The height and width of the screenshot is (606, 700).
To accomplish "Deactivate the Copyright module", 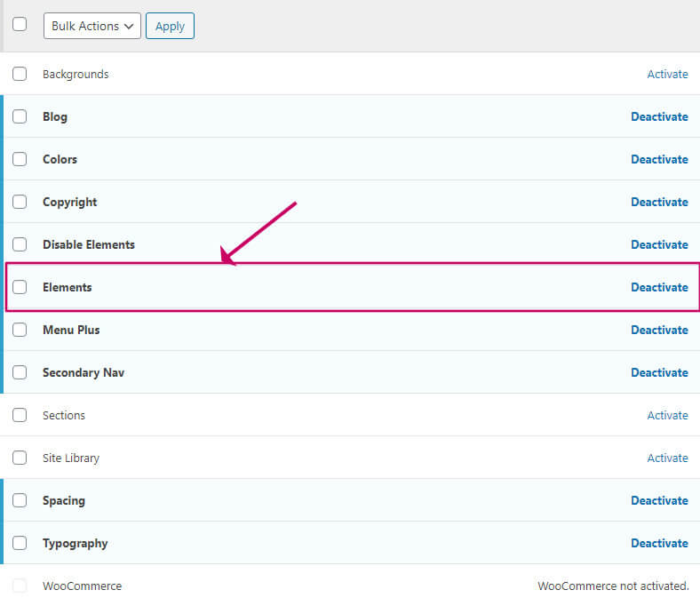I will (659, 202).
